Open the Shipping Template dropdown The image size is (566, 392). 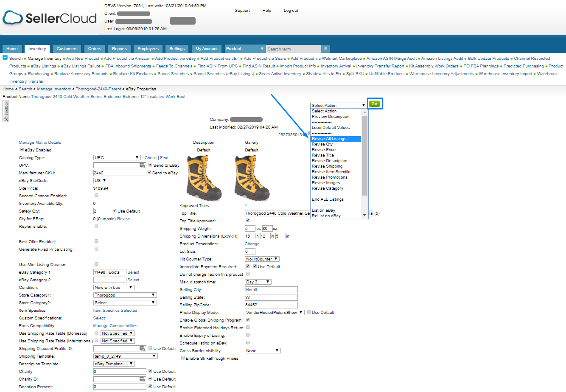tap(125, 356)
